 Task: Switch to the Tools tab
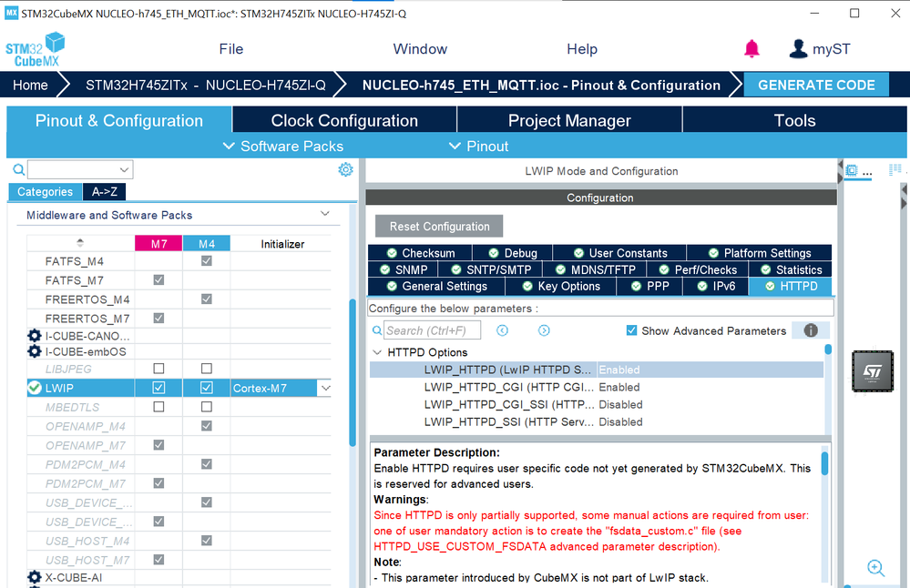(794, 121)
